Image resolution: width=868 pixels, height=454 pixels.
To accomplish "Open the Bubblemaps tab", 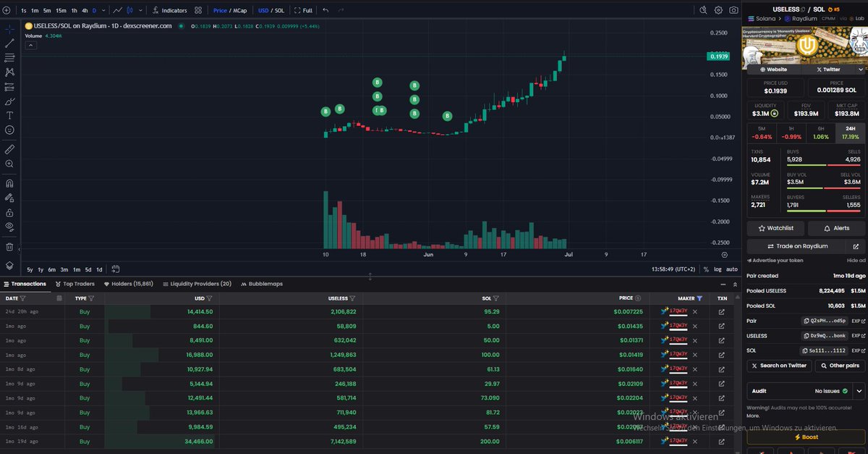I will point(261,284).
